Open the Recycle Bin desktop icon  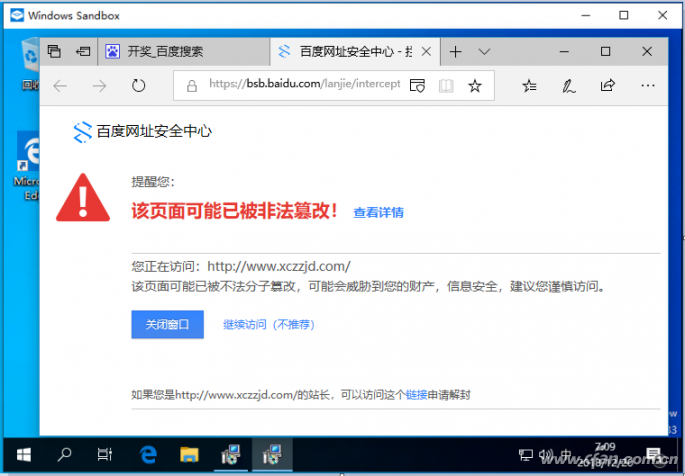pos(30,63)
